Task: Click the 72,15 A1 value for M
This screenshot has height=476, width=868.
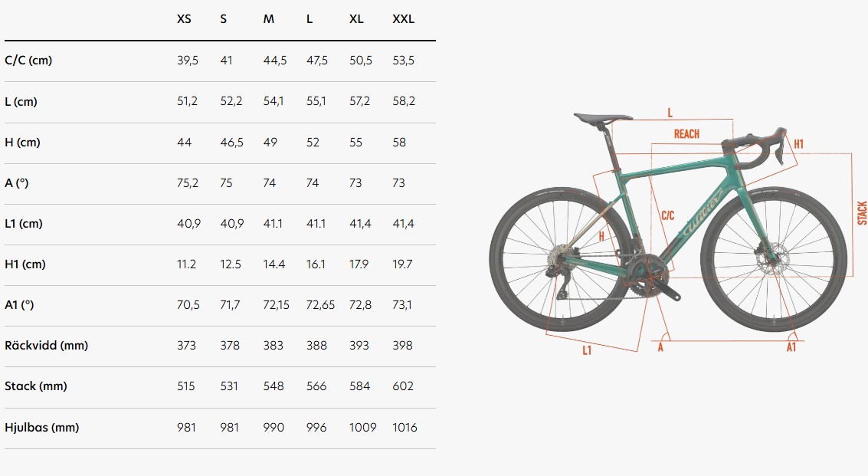Action: (x=277, y=305)
